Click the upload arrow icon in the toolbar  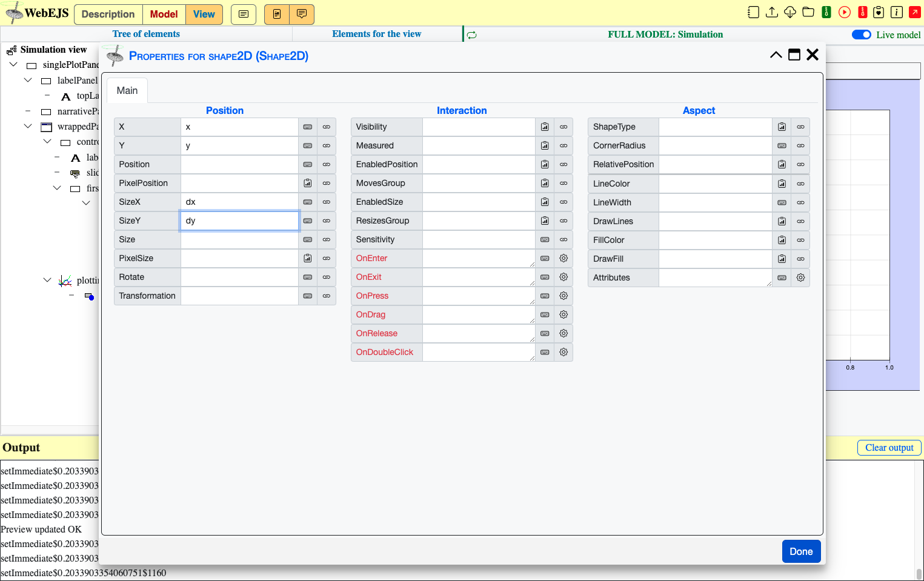772,12
